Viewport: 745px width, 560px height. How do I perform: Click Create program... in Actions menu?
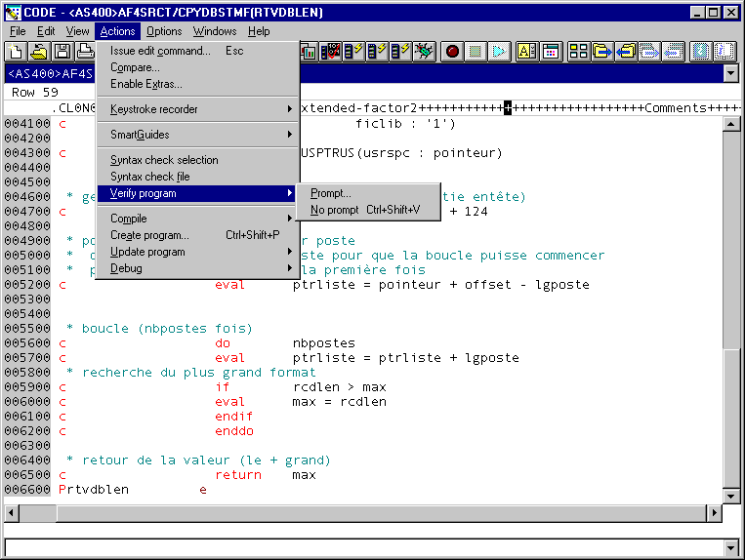point(149,235)
